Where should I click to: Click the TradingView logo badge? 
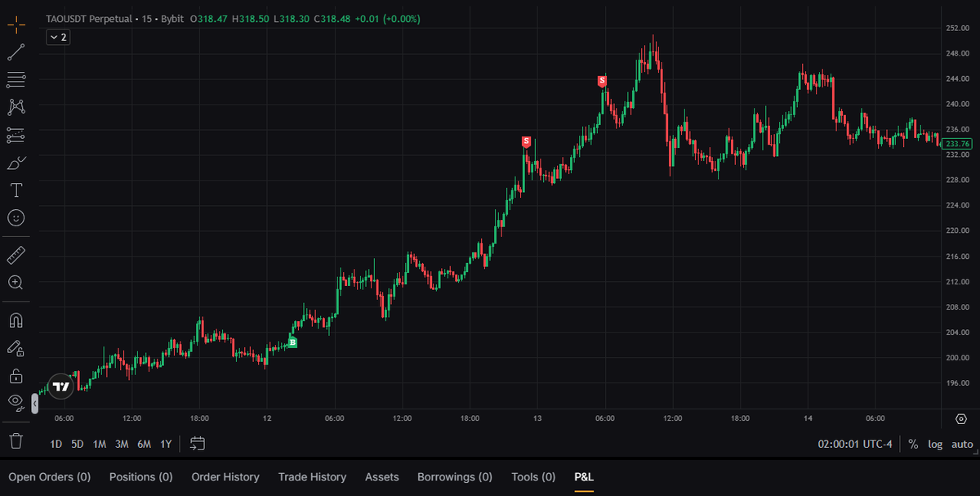pos(61,386)
